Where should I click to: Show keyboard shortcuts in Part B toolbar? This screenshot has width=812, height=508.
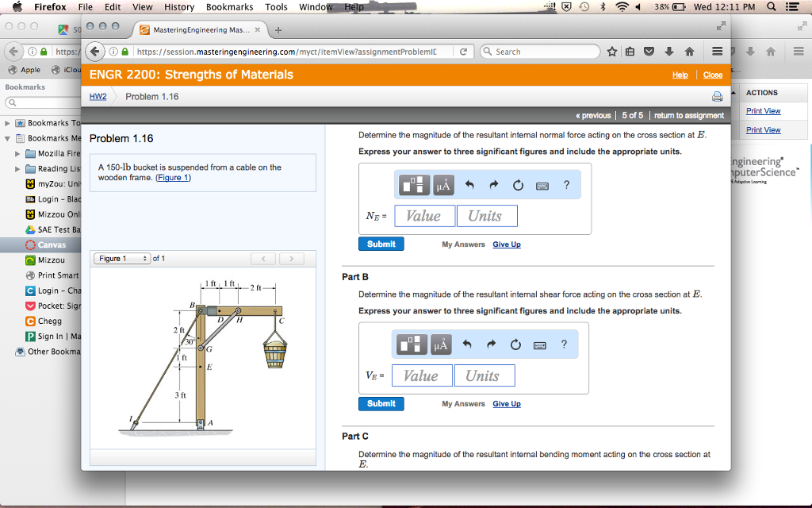(539, 345)
